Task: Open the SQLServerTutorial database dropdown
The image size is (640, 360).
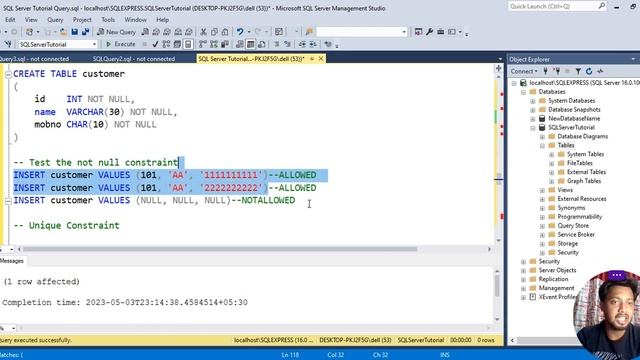Action: pyautogui.click(x=94, y=44)
